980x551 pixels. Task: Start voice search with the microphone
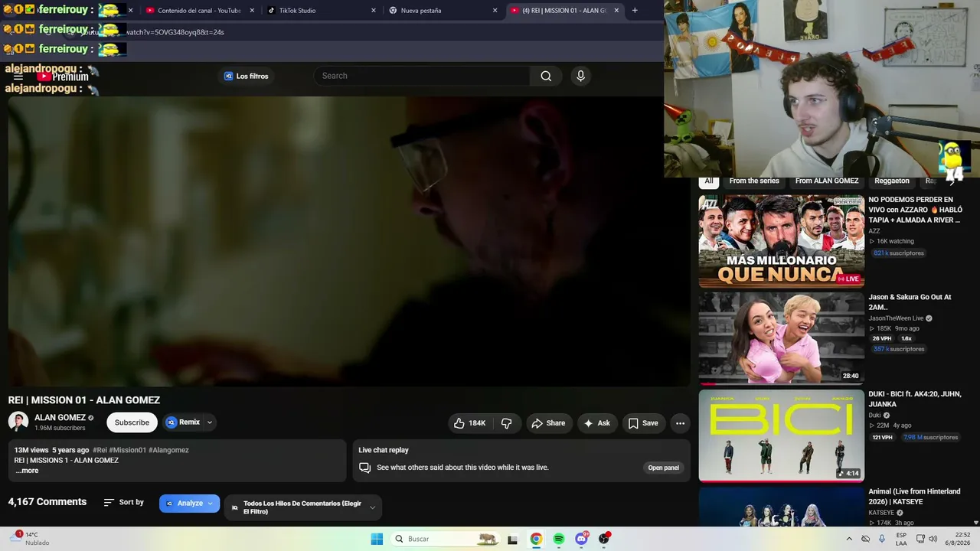(580, 76)
